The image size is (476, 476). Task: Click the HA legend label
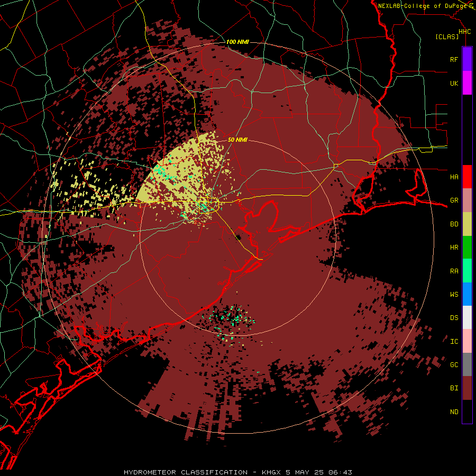click(454, 177)
